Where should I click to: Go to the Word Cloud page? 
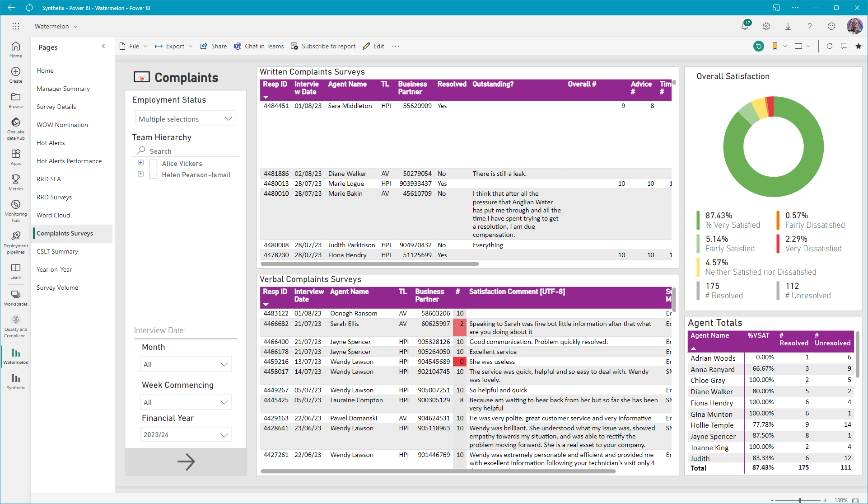pyautogui.click(x=53, y=215)
